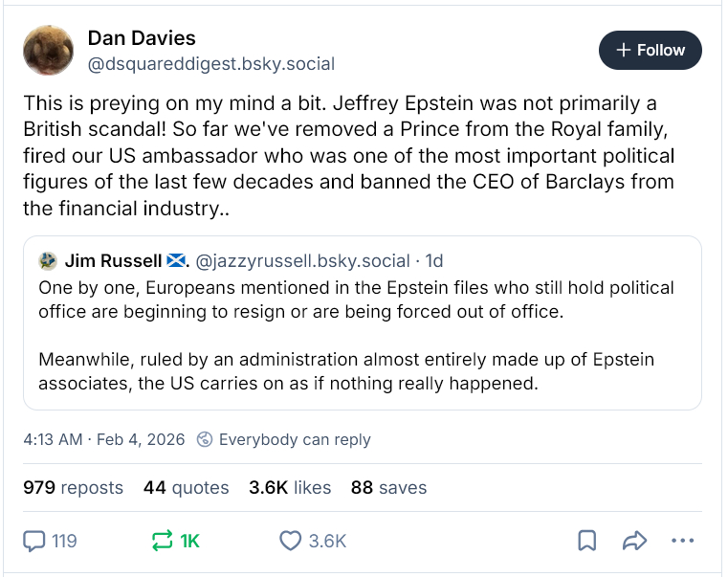Click the reply speech bubble icon
Screen dimensions: 728x577
click(x=35, y=541)
